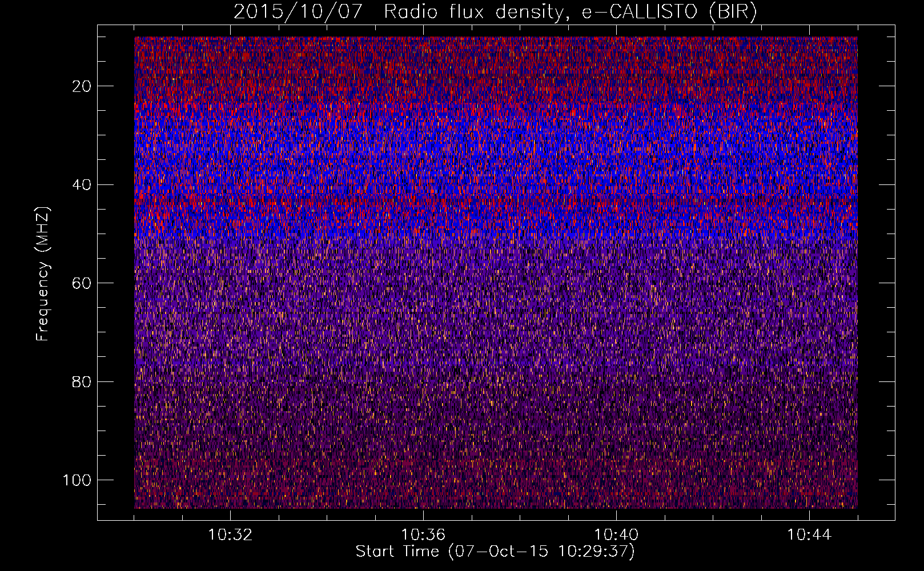Click the 100 frequency tick label
This screenshot has height=571, width=924.
78,480
